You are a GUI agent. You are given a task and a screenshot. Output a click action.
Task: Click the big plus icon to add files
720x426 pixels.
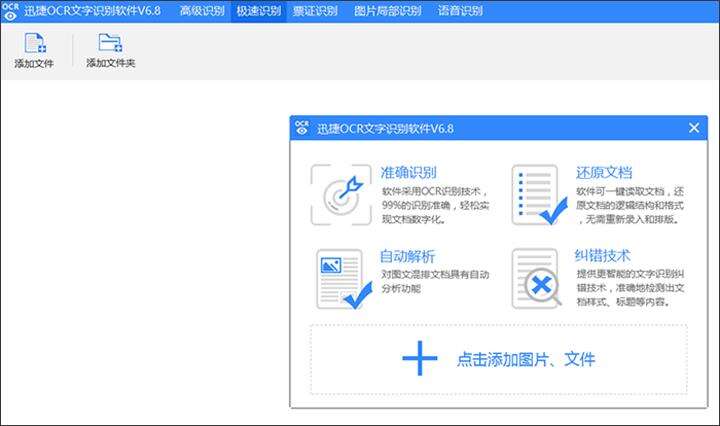click(x=420, y=359)
